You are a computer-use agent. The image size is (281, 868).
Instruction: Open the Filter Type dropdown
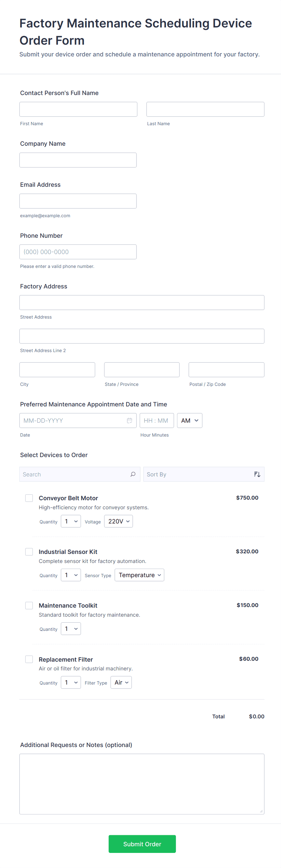tap(121, 682)
